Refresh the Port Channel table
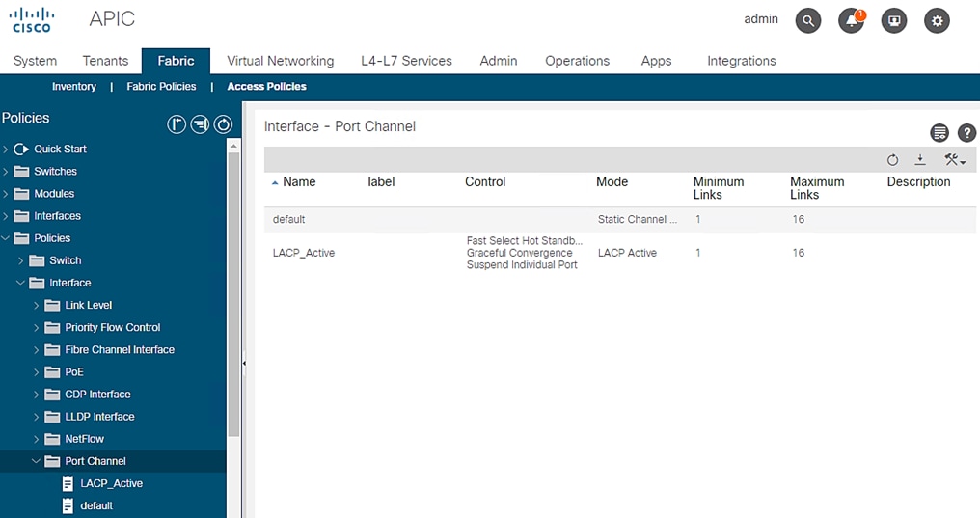The image size is (980, 518). tap(892, 160)
